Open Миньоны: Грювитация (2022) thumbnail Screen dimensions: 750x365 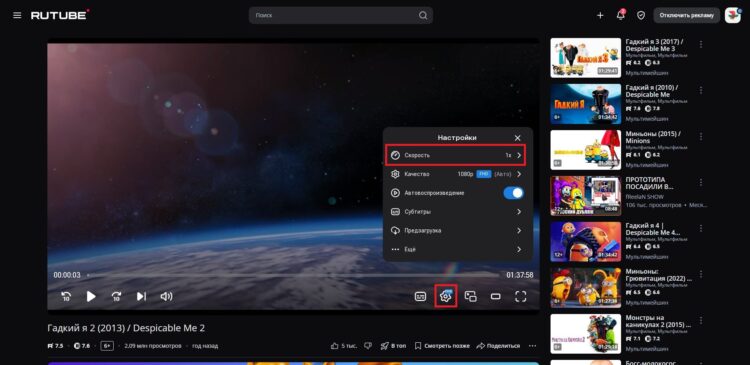click(585, 288)
